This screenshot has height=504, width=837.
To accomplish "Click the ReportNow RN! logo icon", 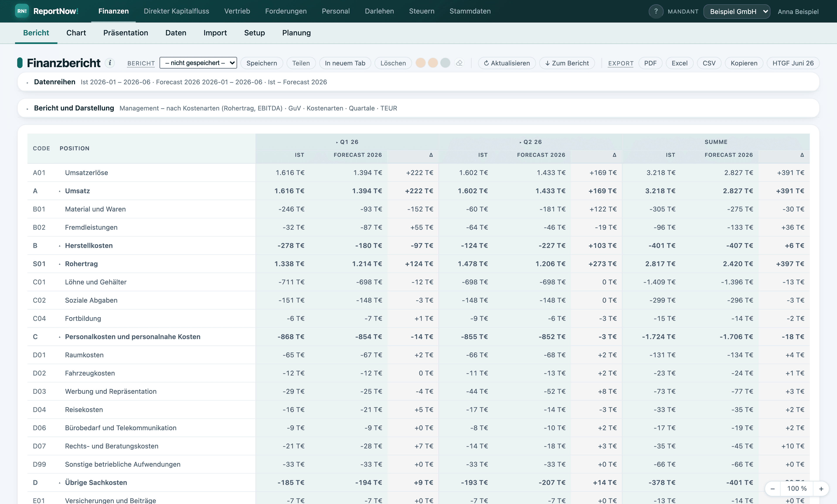I will (x=22, y=11).
